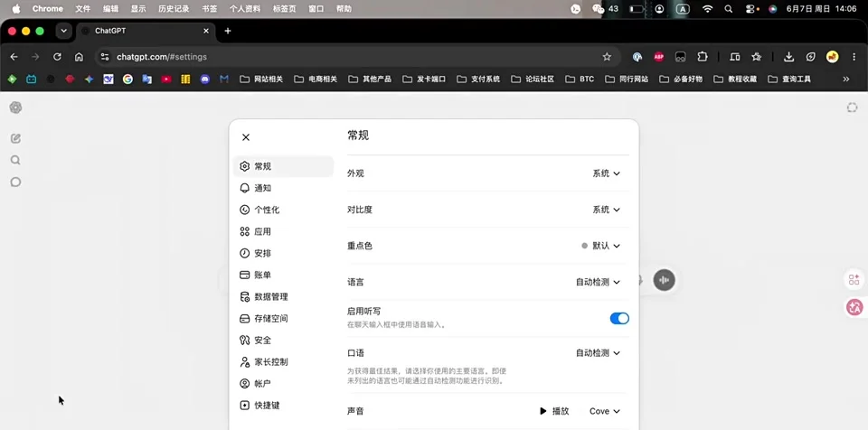Open the 安全 settings section
Screen dimensions: 868x430
point(283,340)
